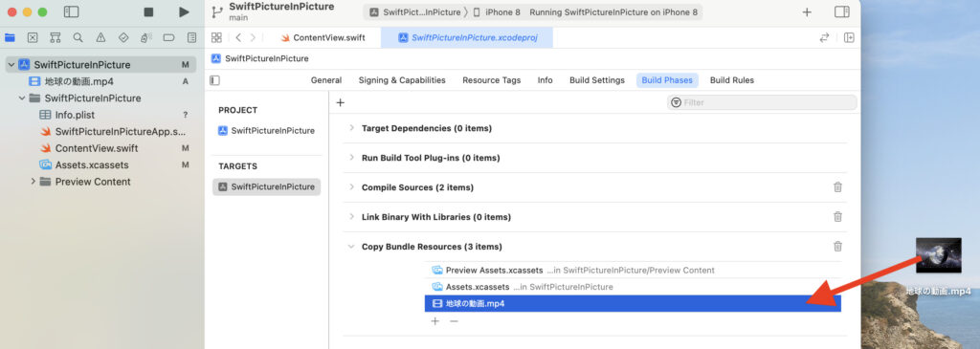The height and width of the screenshot is (349, 980).
Task: Open the Info tab
Action: point(545,80)
